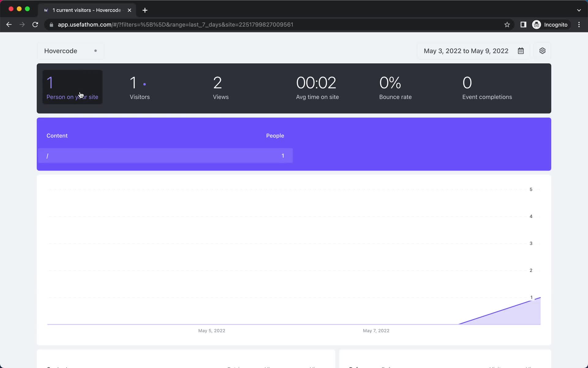The height and width of the screenshot is (368, 588).
Task: Click the purple dot beside Visitors count
Action: point(145,84)
